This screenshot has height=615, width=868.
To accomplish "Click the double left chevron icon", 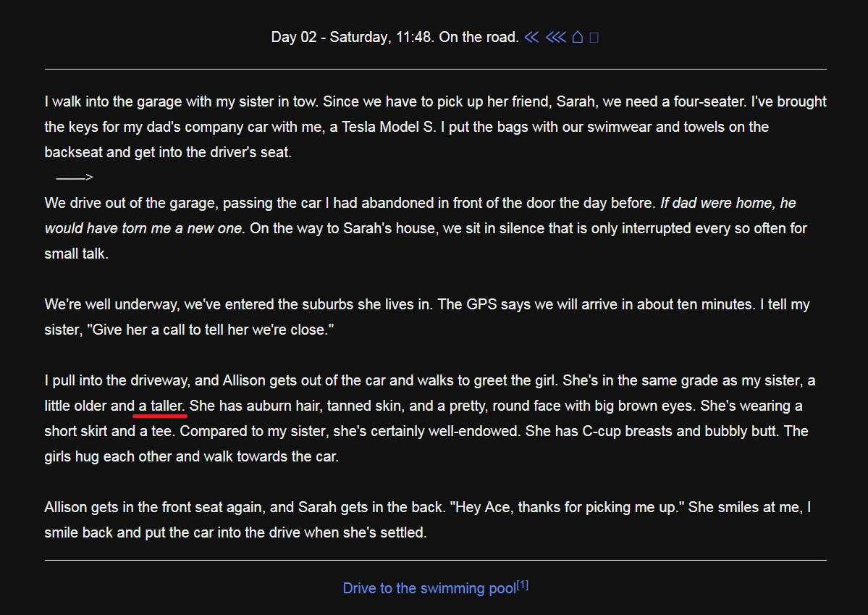I will (x=531, y=37).
